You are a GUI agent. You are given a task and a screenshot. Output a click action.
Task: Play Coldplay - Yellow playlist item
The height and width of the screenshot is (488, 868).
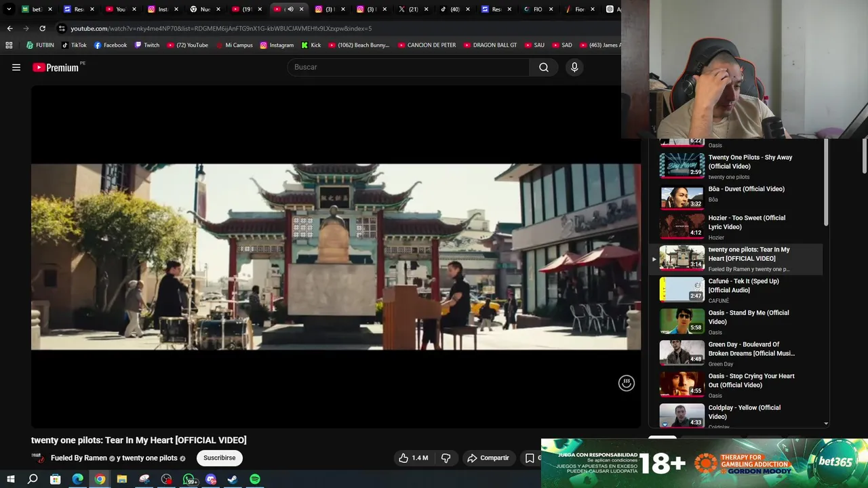736,415
